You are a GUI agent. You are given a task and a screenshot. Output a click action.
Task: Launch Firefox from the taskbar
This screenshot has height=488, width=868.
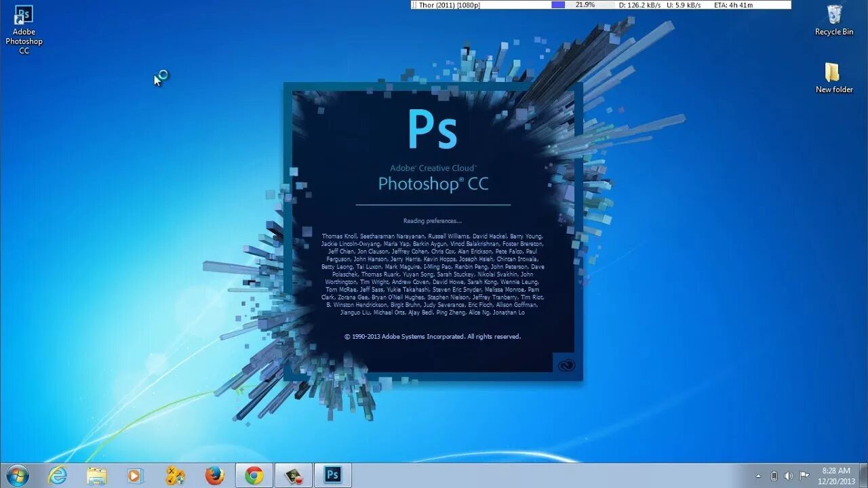click(214, 476)
